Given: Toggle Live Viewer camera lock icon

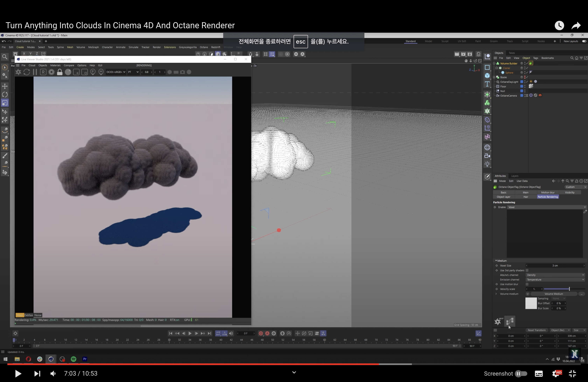Looking at the screenshot, I should click(59, 72).
